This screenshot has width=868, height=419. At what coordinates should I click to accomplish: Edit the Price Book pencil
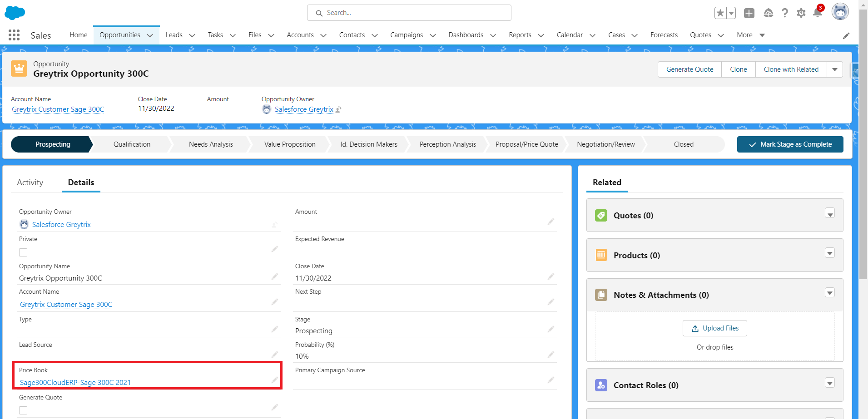tap(275, 380)
